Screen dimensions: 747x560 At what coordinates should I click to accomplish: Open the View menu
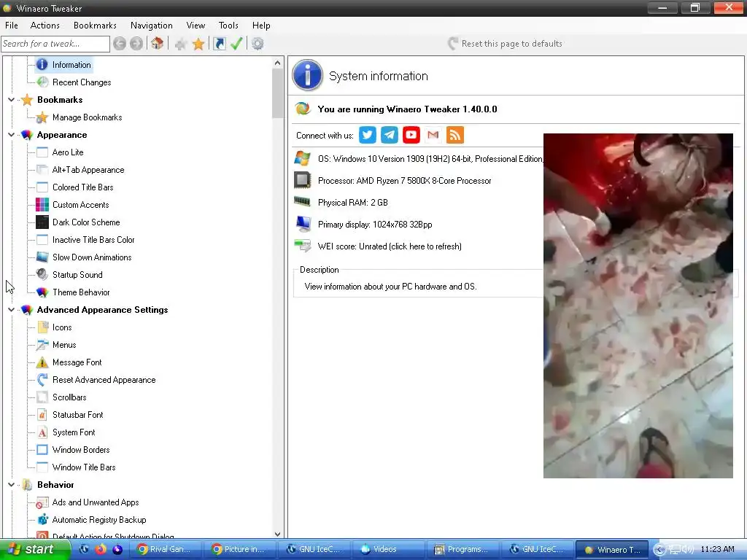pyautogui.click(x=196, y=26)
